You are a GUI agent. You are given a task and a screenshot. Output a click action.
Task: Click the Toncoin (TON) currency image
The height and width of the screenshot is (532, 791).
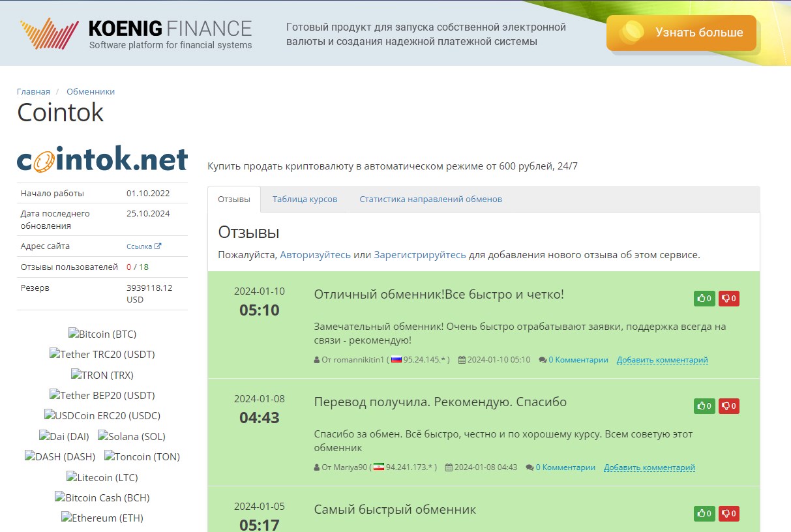tap(142, 456)
